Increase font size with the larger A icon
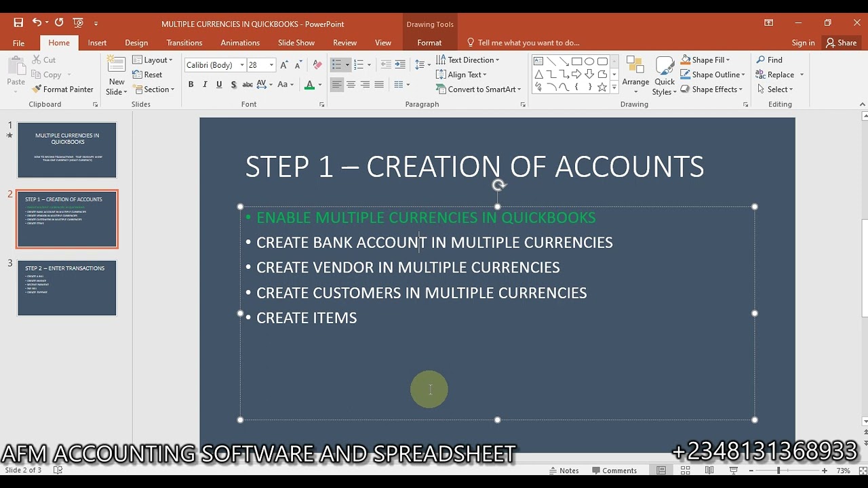The height and width of the screenshot is (488, 868). tap(284, 65)
